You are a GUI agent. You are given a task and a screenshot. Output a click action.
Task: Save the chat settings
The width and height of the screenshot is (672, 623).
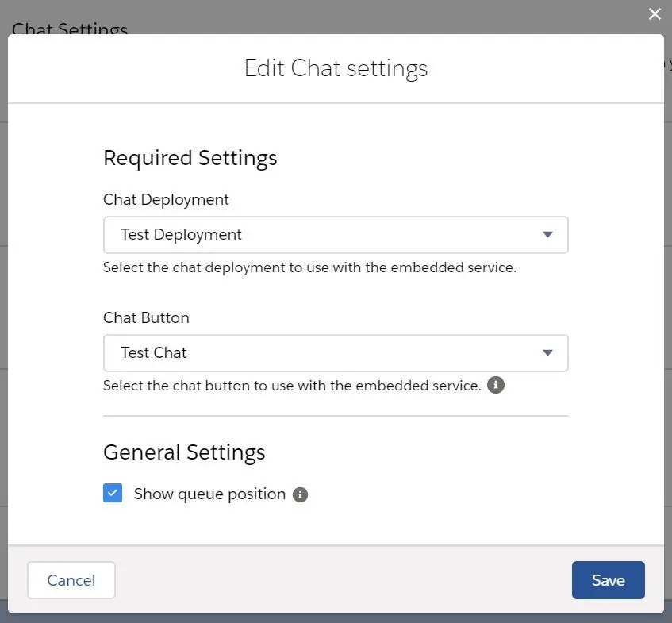609,580
